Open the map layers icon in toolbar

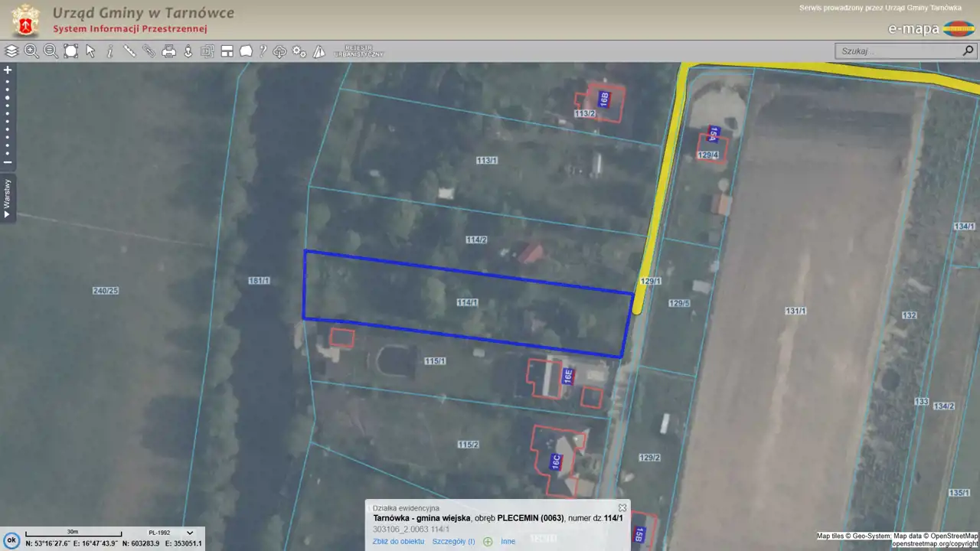tap(11, 51)
